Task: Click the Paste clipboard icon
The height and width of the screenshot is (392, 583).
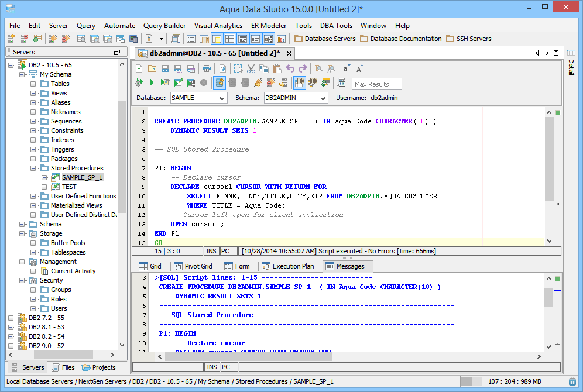Action: [277, 68]
